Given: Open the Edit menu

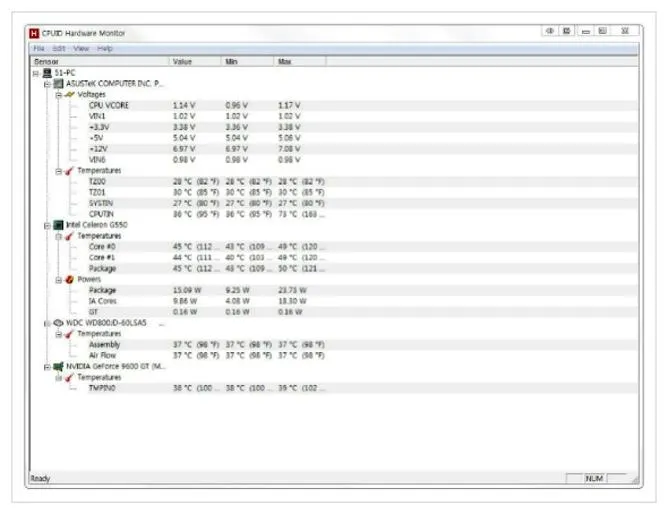Looking at the screenshot, I should pos(59,49).
